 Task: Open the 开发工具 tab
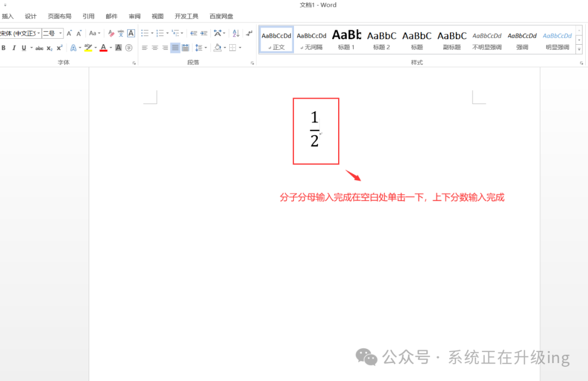(186, 16)
